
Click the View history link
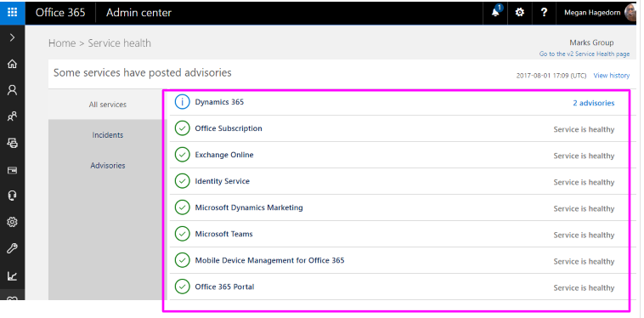[x=611, y=76]
